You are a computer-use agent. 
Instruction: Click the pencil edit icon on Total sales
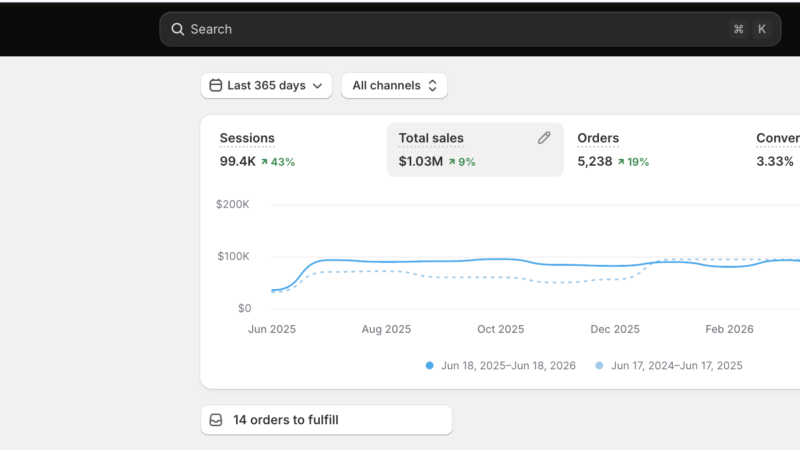[544, 138]
